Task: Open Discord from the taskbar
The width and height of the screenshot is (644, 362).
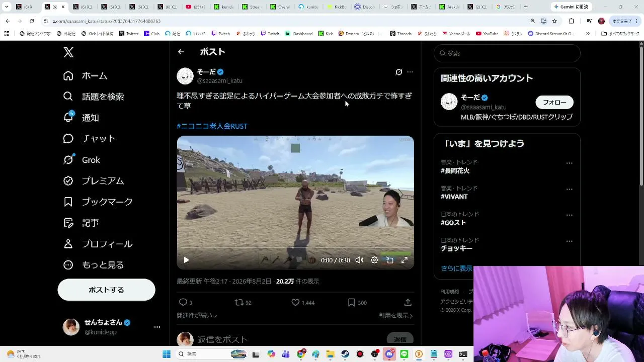Action: 389,354
